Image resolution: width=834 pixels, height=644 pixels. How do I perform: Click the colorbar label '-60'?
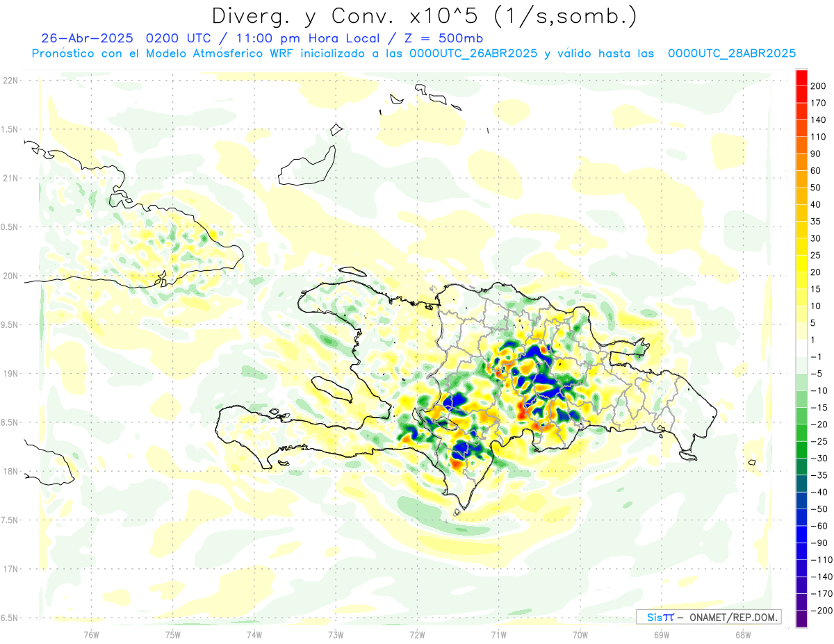coord(819,526)
